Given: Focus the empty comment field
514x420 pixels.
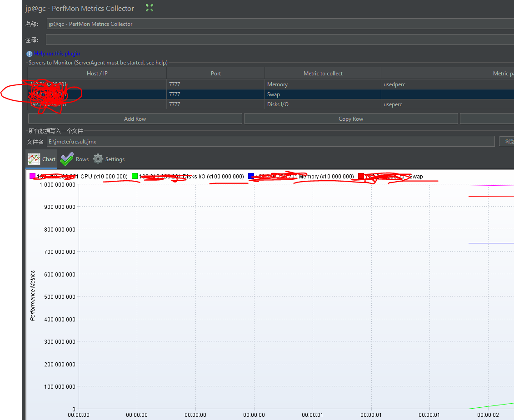Looking at the screenshot, I should pyautogui.click(x=280, y=40).
